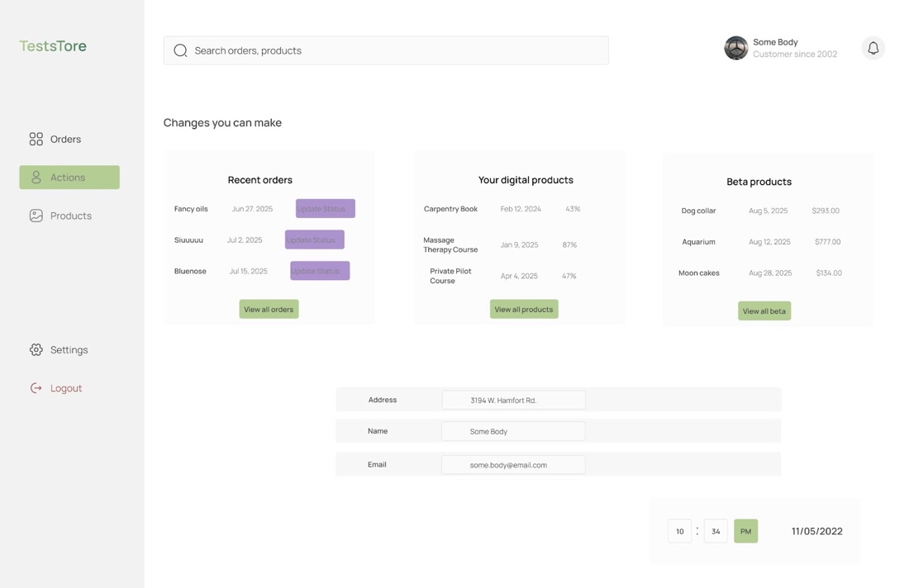Click the search magnifier icon
The height and width of the screenshot is (588, 909).
point(180,50)
